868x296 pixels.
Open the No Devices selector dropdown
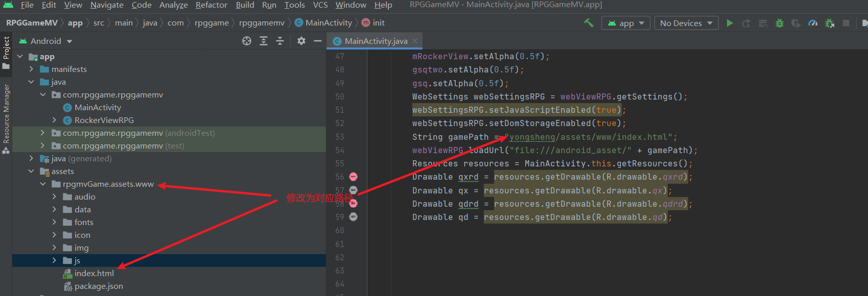click(x=686, y=23)
